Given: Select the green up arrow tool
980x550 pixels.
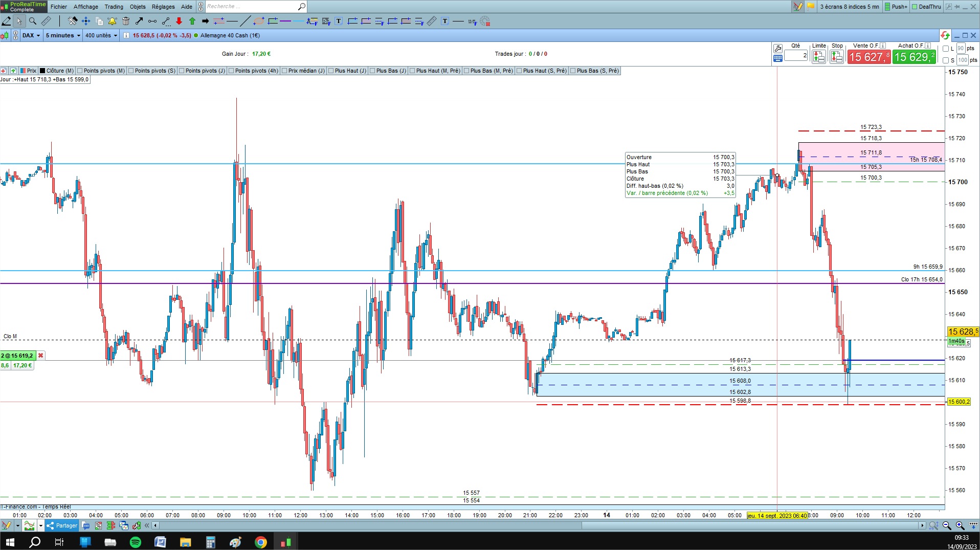Looking at the screenshot, I should coord(192,21).
